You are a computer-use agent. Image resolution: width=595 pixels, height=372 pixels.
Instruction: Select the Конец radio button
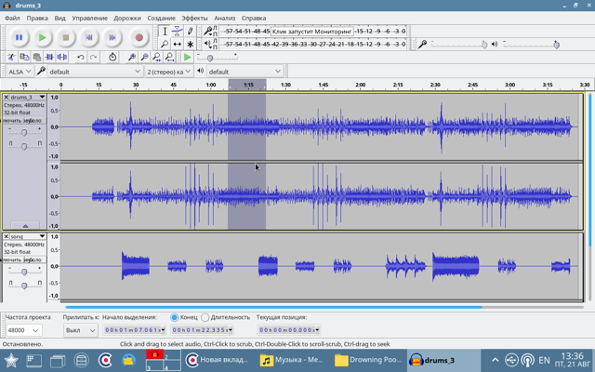point(174,317)
